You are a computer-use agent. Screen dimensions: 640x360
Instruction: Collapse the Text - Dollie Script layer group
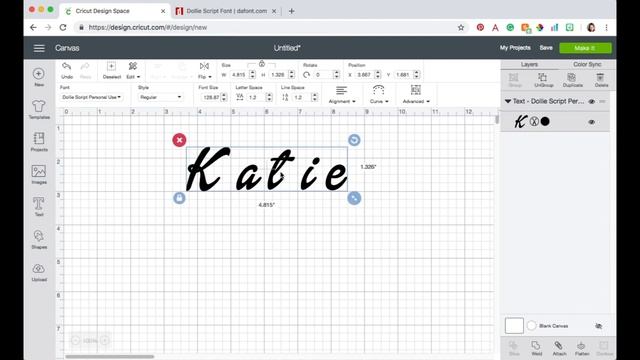(x=508, y=101)
